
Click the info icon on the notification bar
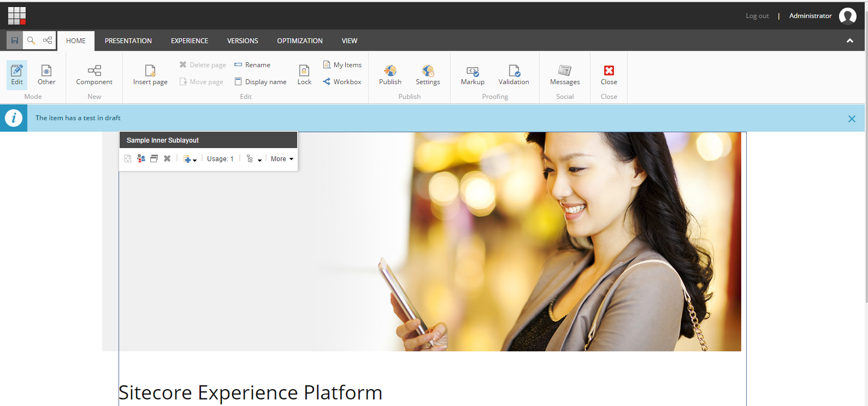click(x=14, y=118)
